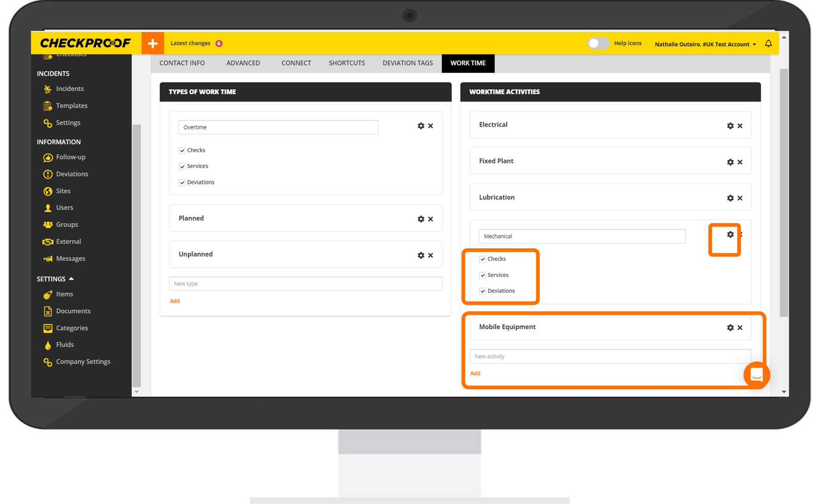
Task: Open Deviations in the Information section
Action: click(72, 174)
